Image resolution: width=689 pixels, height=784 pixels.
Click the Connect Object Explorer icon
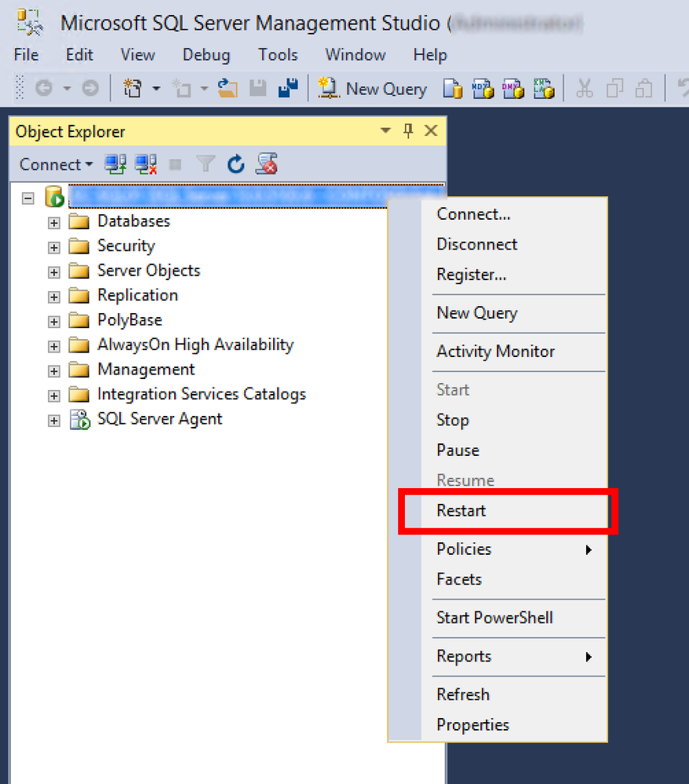coord(115,164)
